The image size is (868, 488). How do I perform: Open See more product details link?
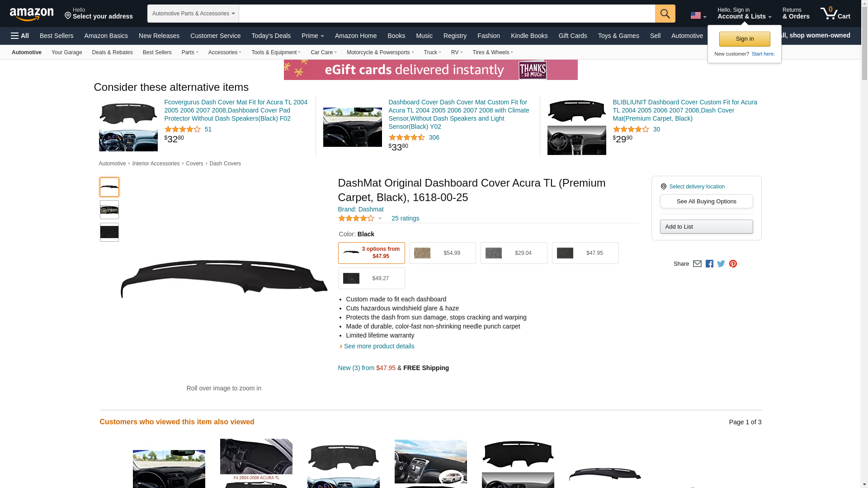pos(379,346)
